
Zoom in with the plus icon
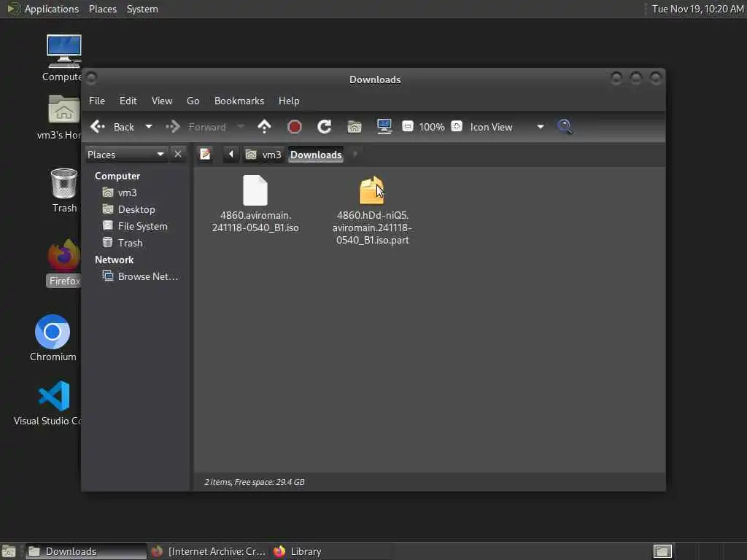pos(457,127)
